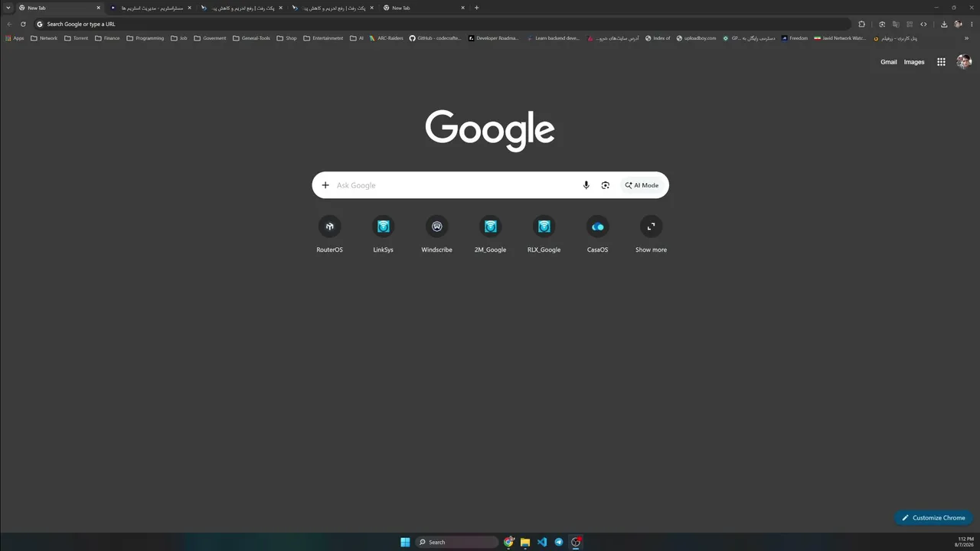Click the address bar URL field
The height and width of the screenshot is (551, 980).
click(x=443, y=24)
